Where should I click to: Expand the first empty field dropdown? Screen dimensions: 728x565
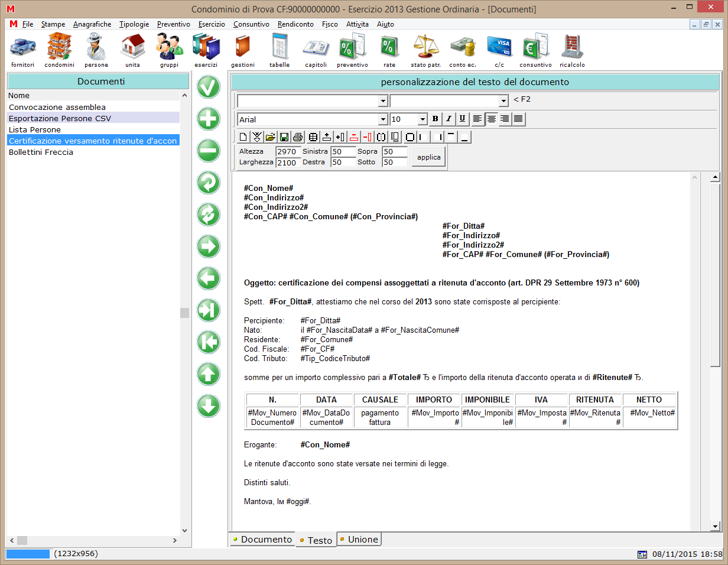382,101
